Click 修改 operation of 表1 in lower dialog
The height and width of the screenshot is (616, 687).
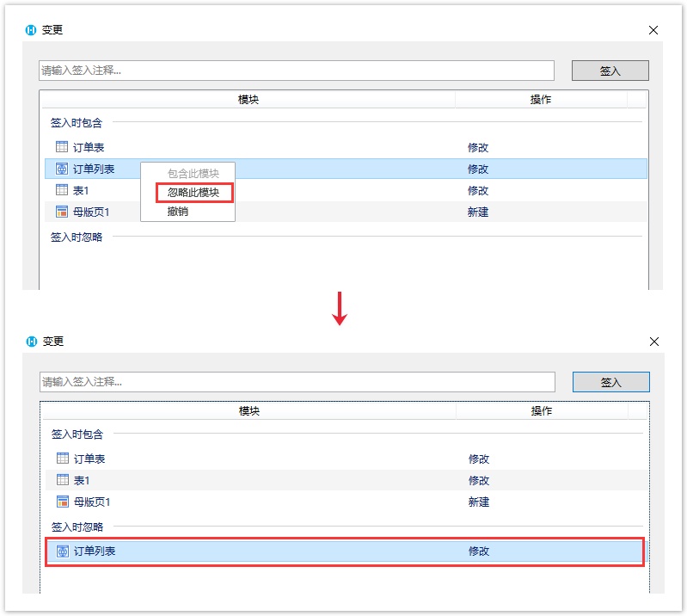pos(479,481)
